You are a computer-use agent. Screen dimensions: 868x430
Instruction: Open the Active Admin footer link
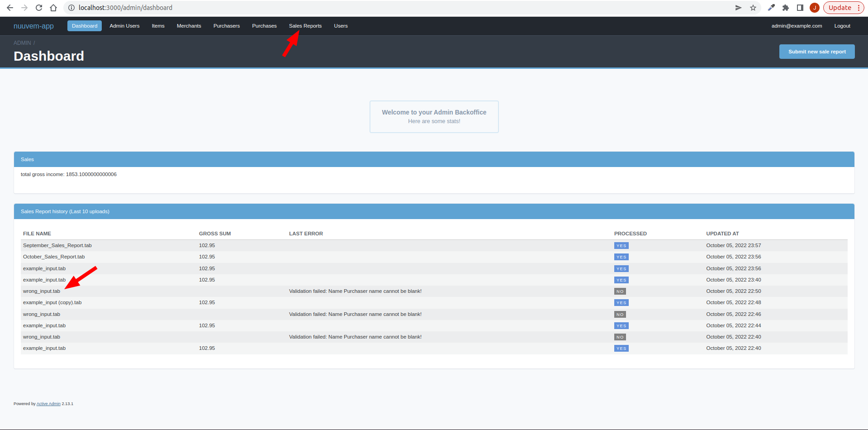pyautogui.click(x=48, y=403)
